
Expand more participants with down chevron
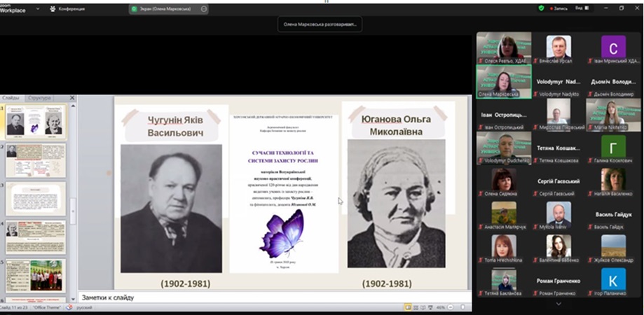pos(559,304)
